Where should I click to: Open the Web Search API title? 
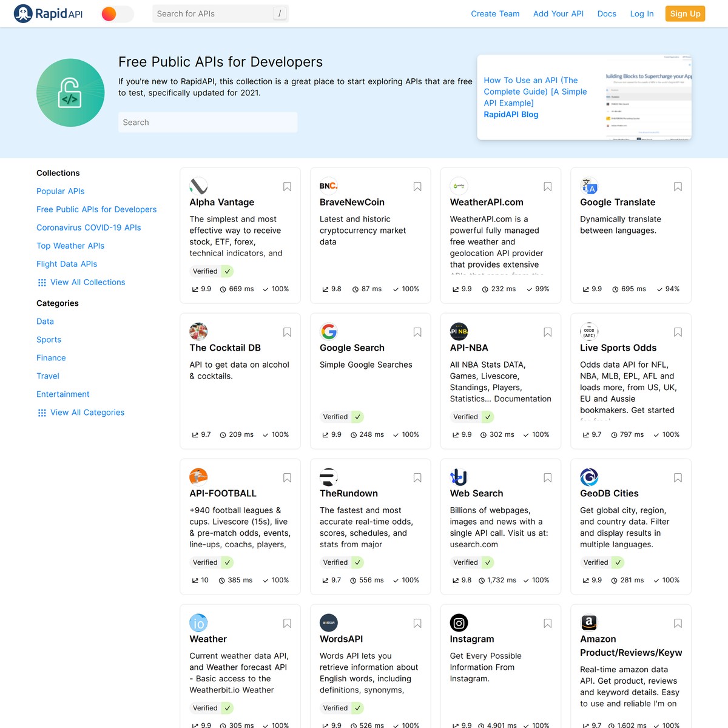pos(476,493)
